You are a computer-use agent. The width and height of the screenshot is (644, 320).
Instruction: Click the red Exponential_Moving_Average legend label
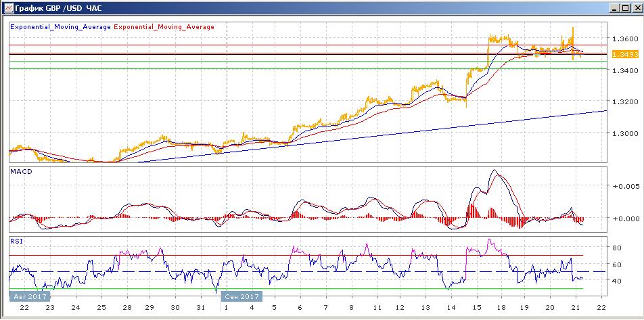pyautogui.click(x=164, y=26)
